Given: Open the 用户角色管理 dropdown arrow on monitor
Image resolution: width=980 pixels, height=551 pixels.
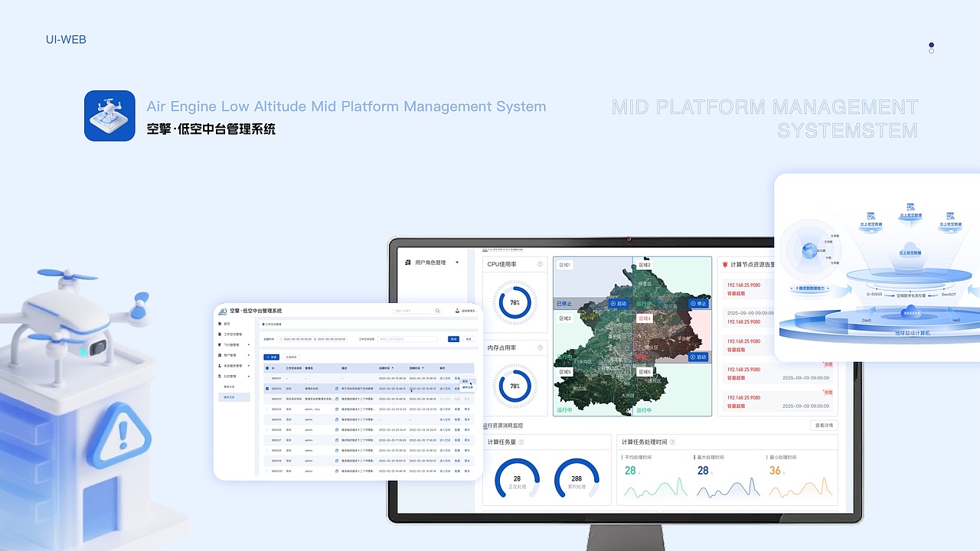Looking at the screenshot, I should point(457,262).
